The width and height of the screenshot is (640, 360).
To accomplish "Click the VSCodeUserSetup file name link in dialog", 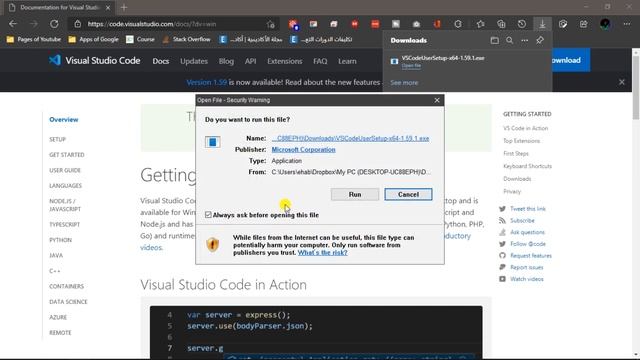I will (x=350, y=138).
